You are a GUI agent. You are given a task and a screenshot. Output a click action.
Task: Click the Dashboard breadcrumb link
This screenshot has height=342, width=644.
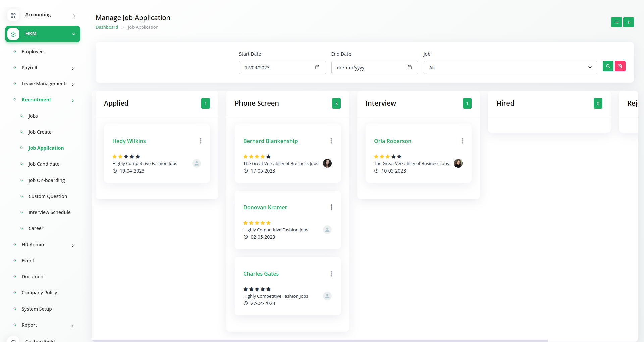click(x=107, y=27)
